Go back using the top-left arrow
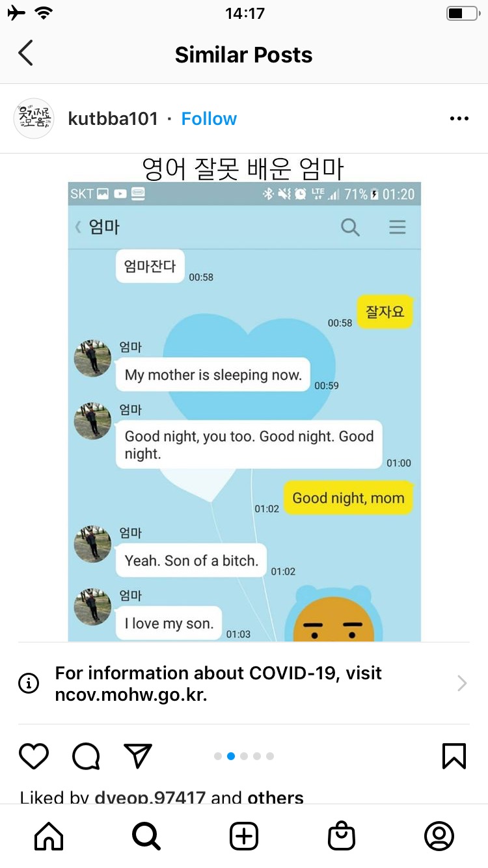Viewport: 488px width, 868px height. 25,53
